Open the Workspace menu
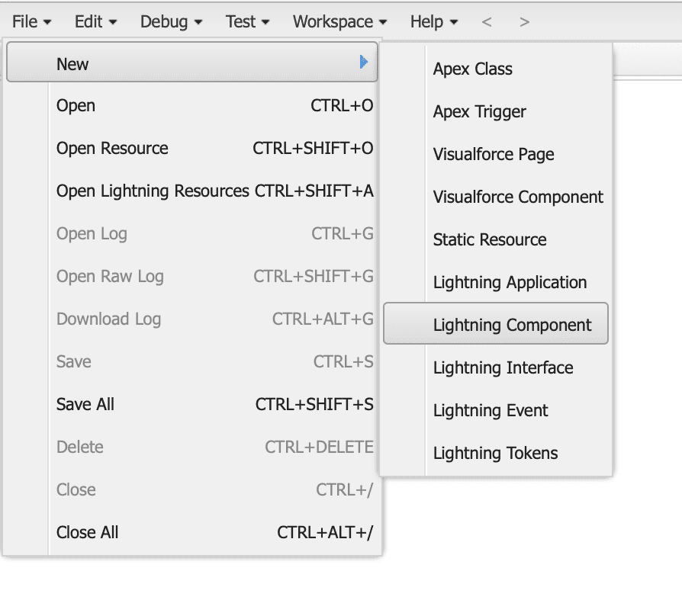 (339, 22)
